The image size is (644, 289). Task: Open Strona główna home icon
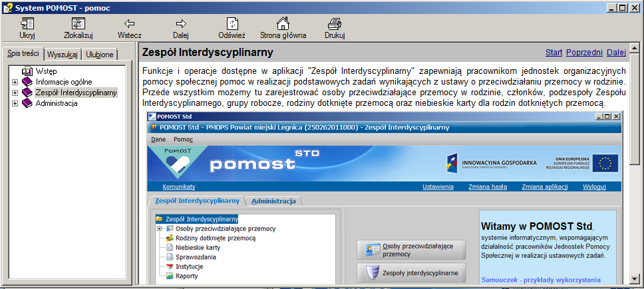pyautogui.click(x=283, y=23)
